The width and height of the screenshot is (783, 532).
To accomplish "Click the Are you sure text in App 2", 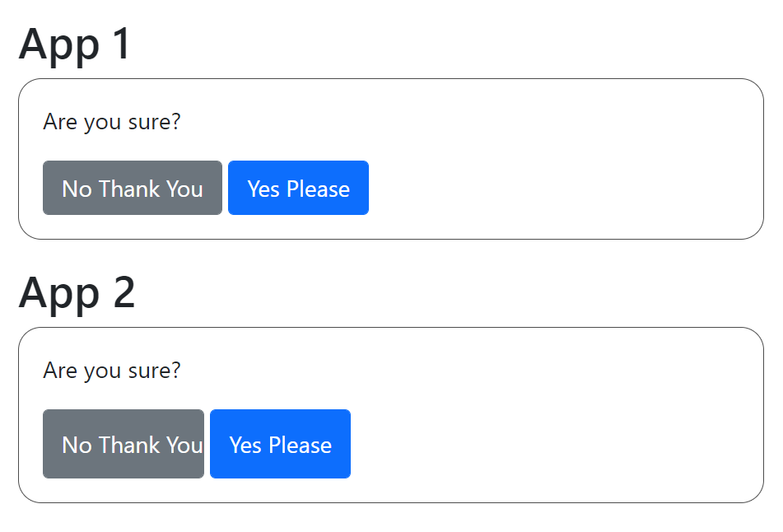I will tap(112, 371).
